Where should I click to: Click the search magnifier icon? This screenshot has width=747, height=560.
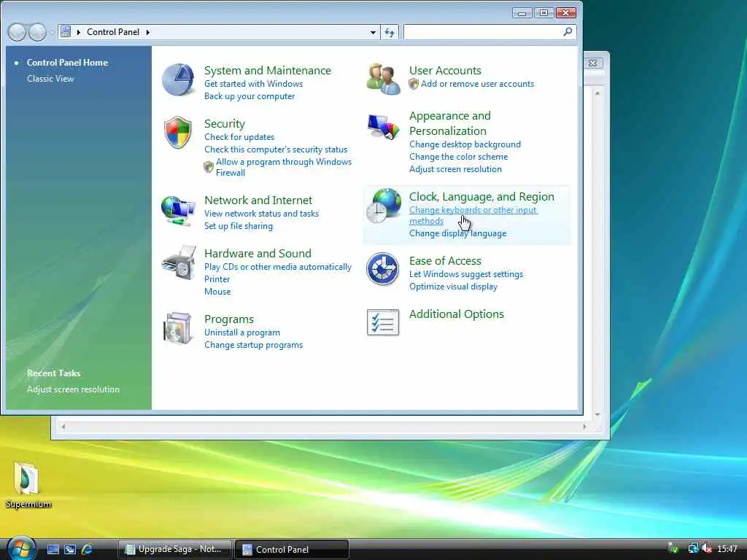coord(568,32)
